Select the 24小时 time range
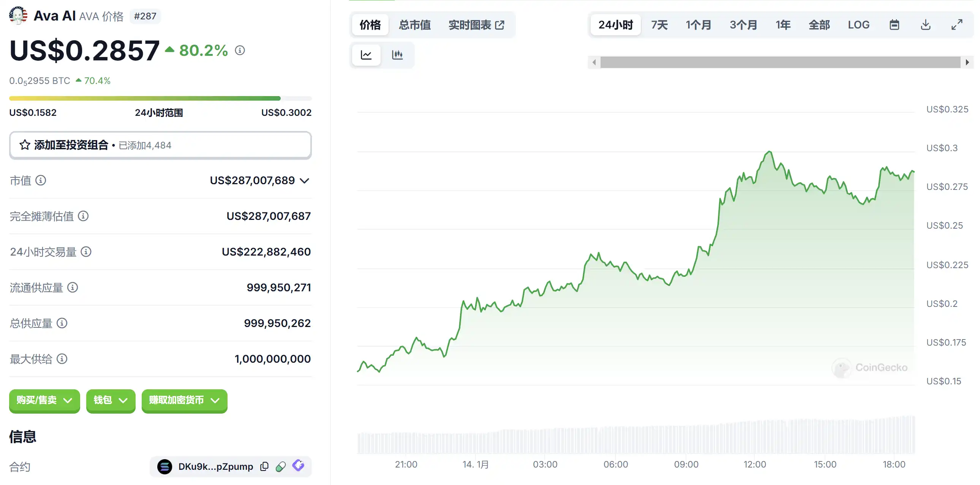 [x=615, y=25]
